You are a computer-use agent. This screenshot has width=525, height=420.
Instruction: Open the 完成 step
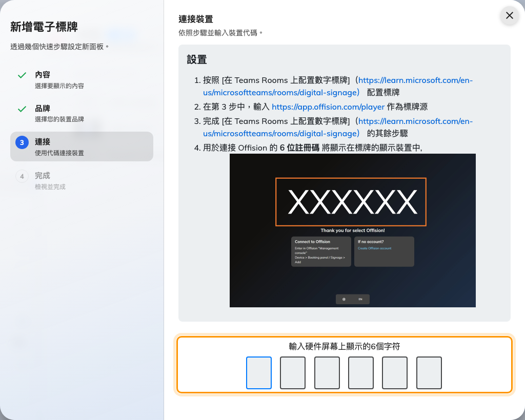(x=82, y=180)
